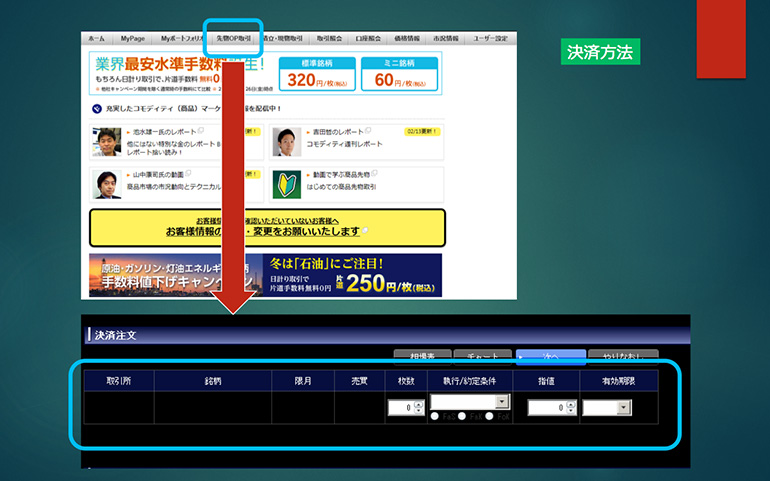
Task: Click the green beginner mark icon
Action: [x=287, y=184]
